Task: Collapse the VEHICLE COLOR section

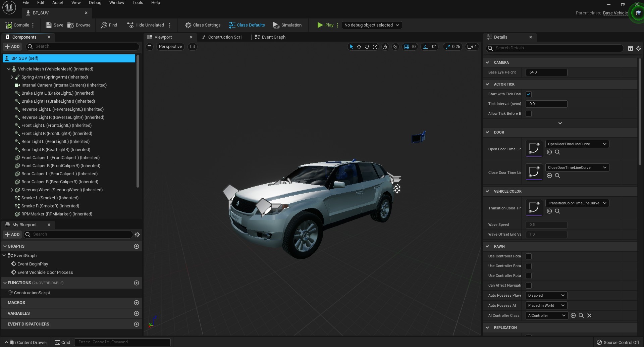Action: coord(487,191)
